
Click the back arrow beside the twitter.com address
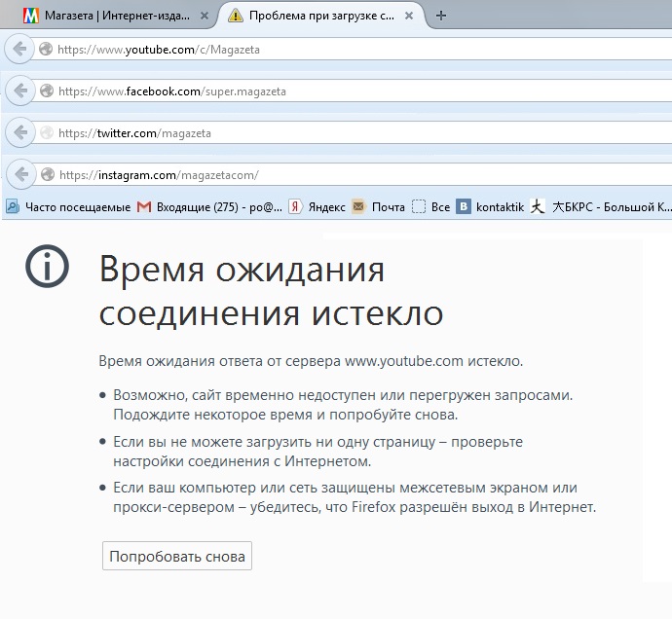pos(20,132)
